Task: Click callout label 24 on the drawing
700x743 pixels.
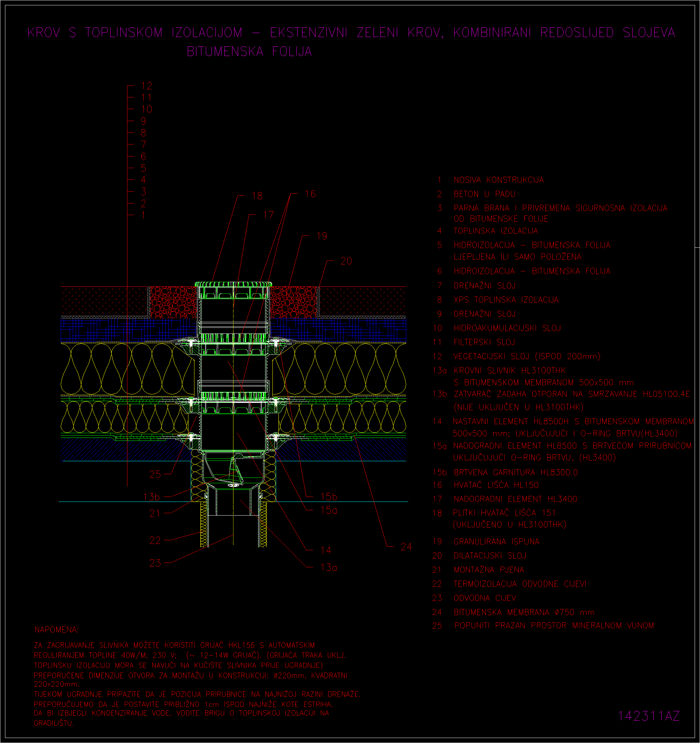Action: click(x=406, y=547)
